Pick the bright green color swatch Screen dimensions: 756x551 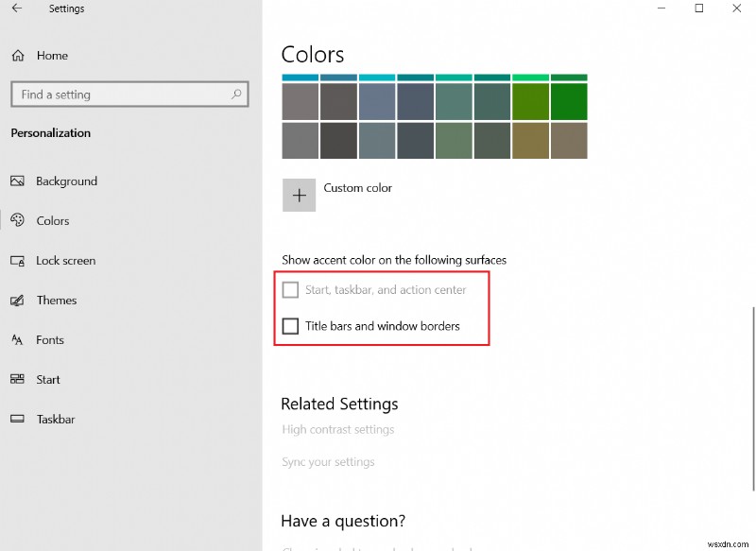[x=568, y=101]
